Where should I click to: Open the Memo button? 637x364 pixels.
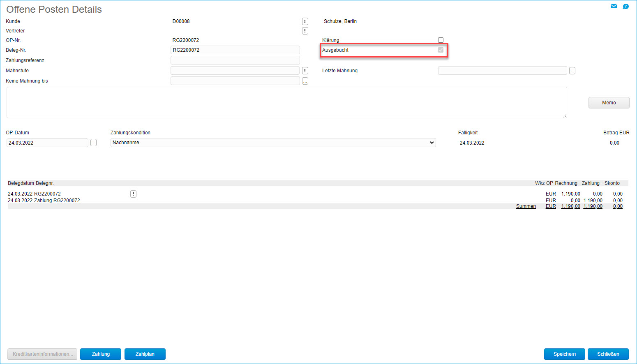609,103
